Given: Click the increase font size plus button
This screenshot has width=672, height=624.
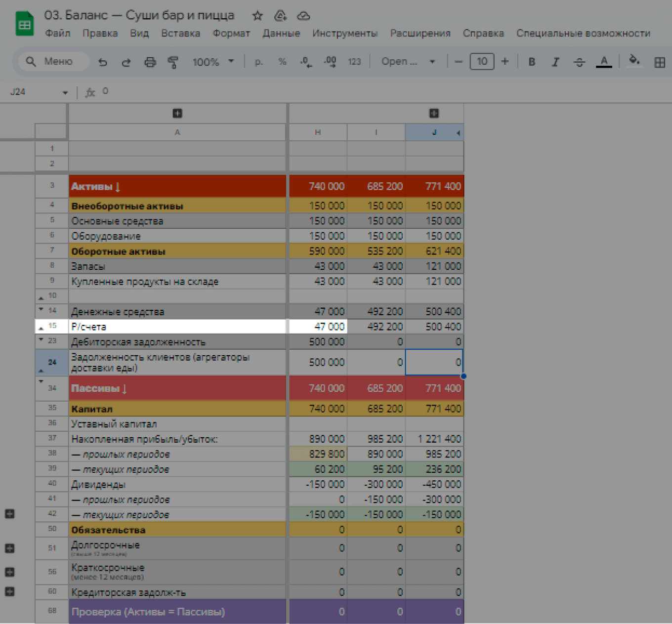Looking at the screenshot, I should tap(504, 61).
